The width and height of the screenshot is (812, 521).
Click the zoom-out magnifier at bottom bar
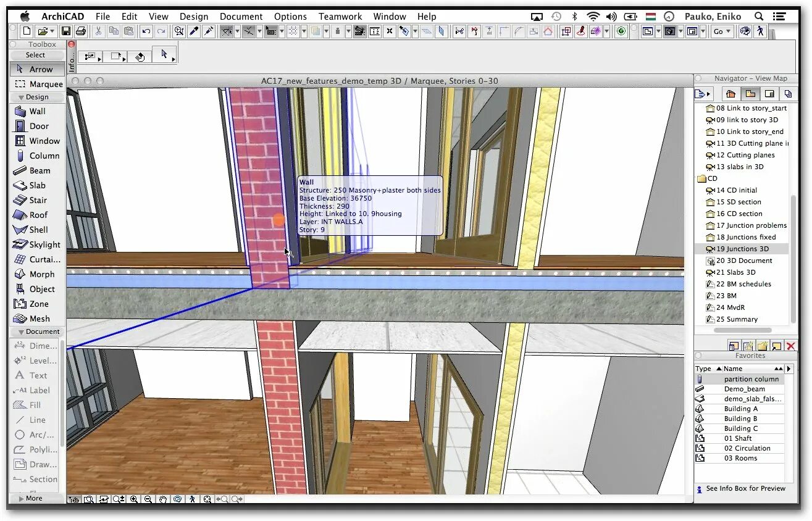pyautogui.click(x=148, y=499)
